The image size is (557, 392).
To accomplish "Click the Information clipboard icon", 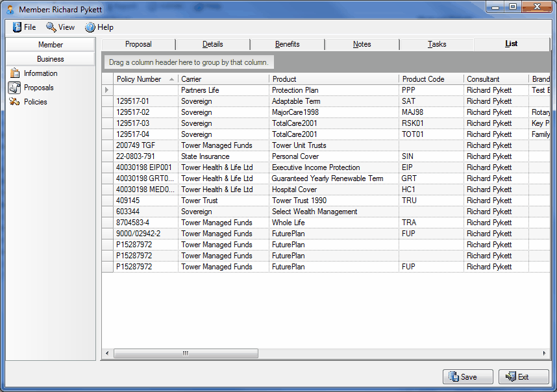I will click(x=14, y=73).
